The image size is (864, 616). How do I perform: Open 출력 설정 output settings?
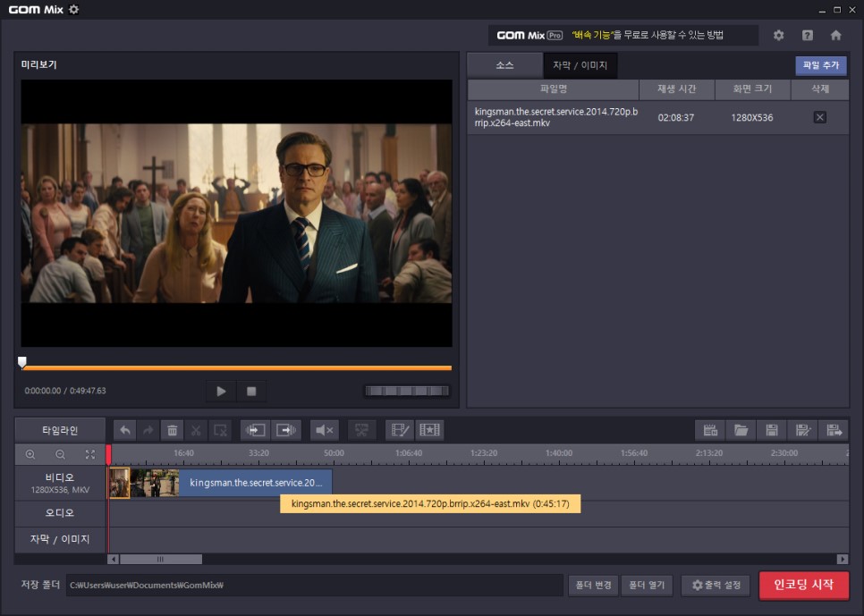[716, 585]
